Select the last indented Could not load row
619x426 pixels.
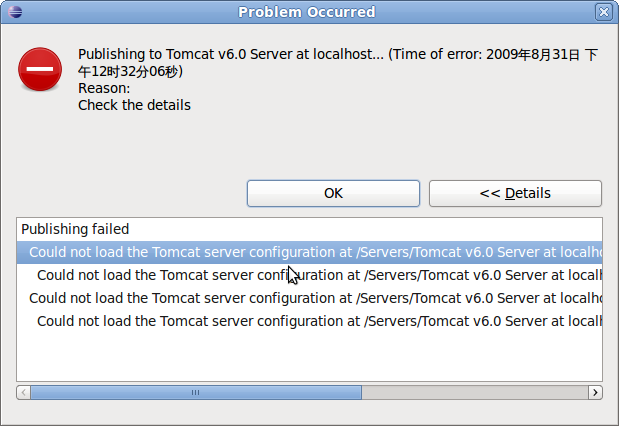310,321
